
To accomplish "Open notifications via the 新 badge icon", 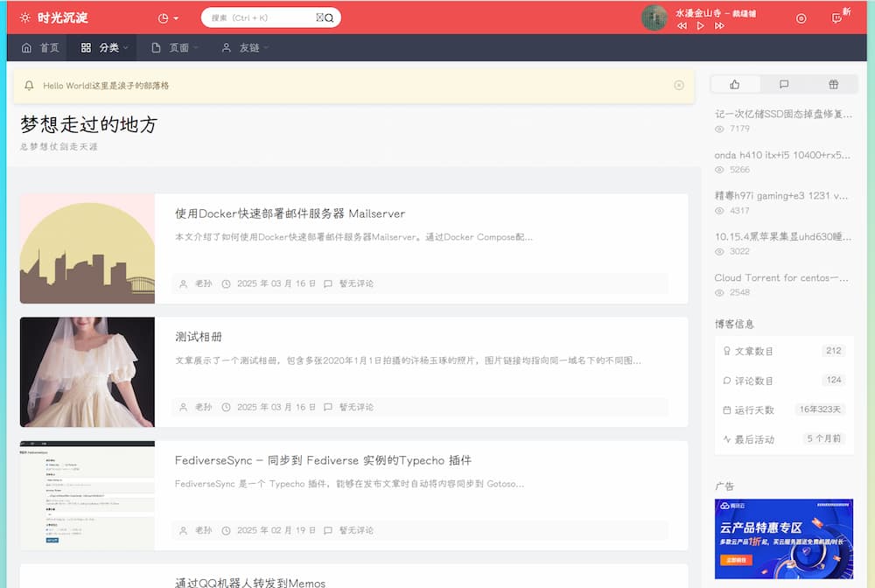I will coord(838,17).
